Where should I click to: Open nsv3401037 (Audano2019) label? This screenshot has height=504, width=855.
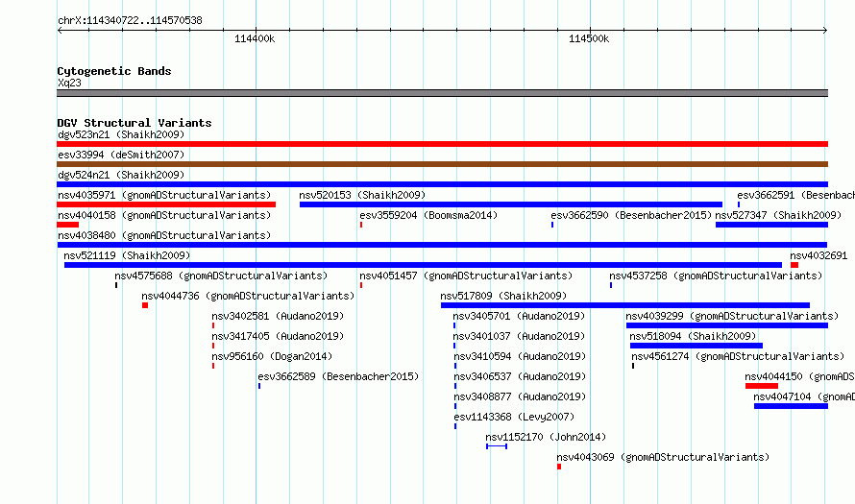click(x=519, y=336)
